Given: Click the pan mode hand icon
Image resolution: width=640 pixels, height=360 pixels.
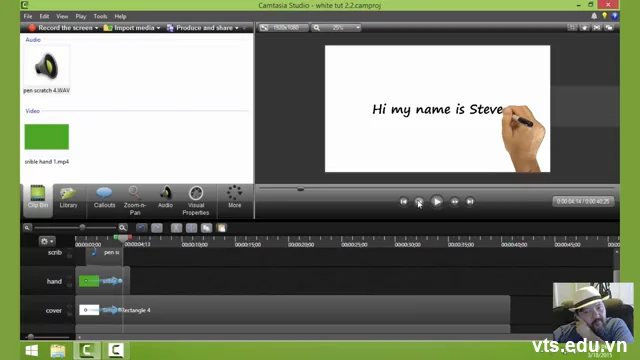Looking at the screenshot, I should click(584, 28).
